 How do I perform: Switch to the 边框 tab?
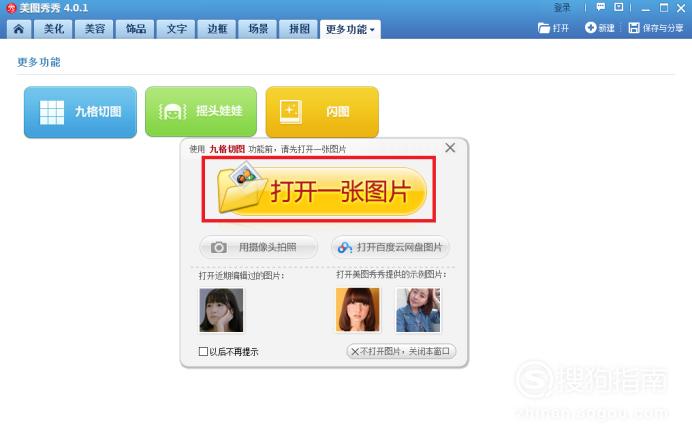(x=217, y=29)
